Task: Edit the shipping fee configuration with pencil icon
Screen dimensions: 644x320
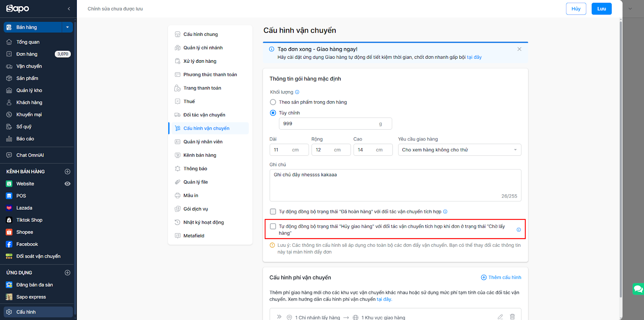Action: (500, 317)
